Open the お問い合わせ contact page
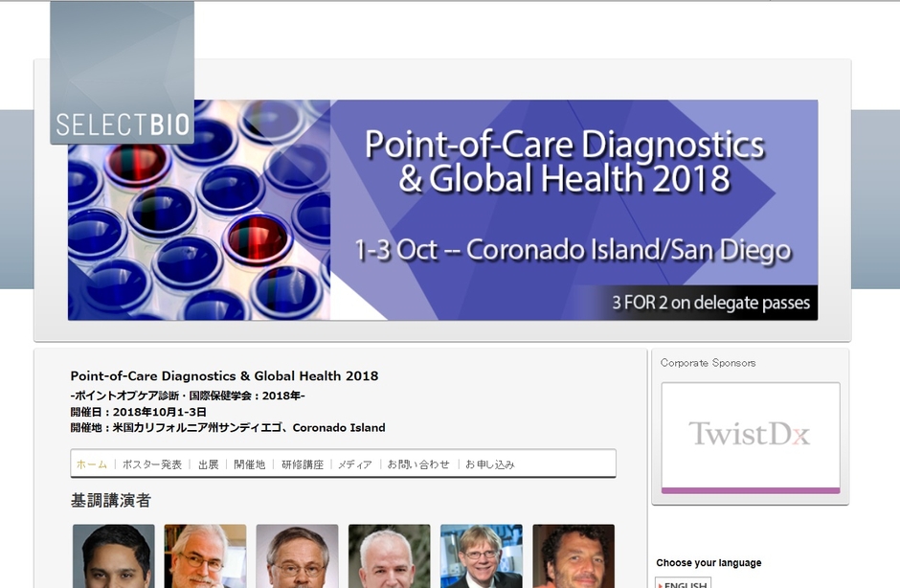 point(418,464)
